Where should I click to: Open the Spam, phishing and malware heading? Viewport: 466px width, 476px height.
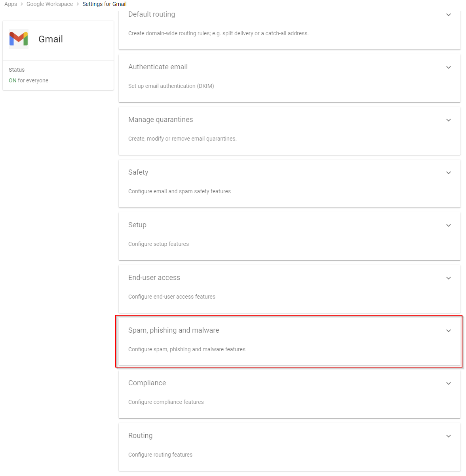173,330
